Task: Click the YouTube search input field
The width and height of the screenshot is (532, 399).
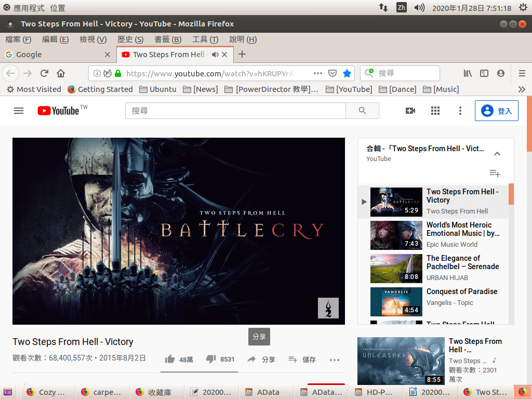Action: pyautogui.click(x=235, y=111)
